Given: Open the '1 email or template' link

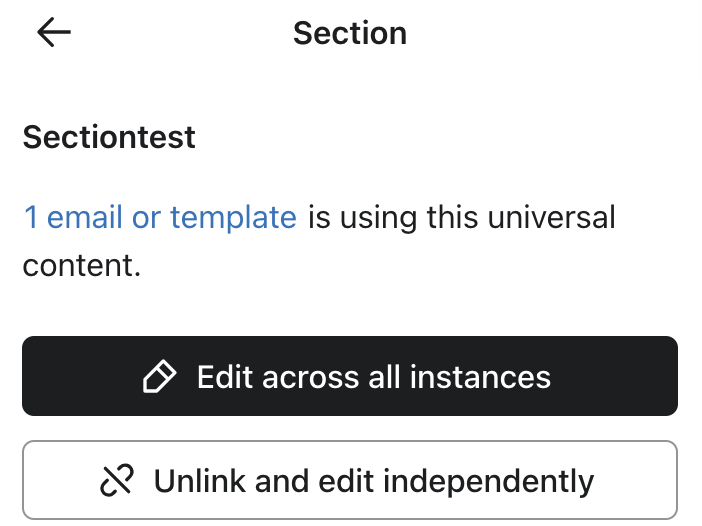Looking at the screenshot, I should [x=160, y=217].
